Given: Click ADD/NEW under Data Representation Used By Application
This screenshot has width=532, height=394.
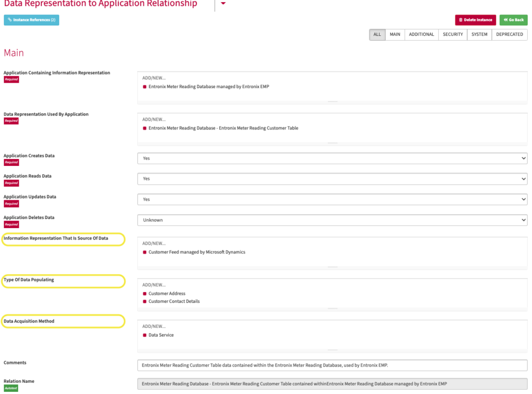Looking at the screenshot, I should (x=154, y=120).
